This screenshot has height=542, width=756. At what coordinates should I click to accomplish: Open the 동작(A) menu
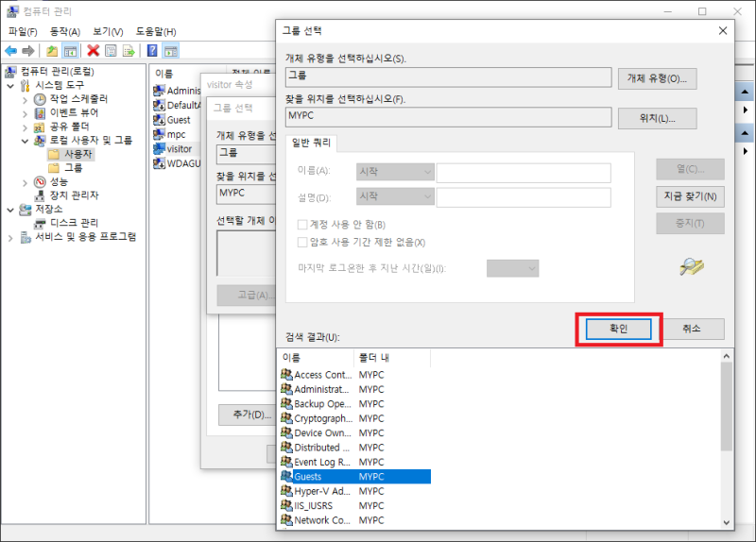[x=65, y=32]
